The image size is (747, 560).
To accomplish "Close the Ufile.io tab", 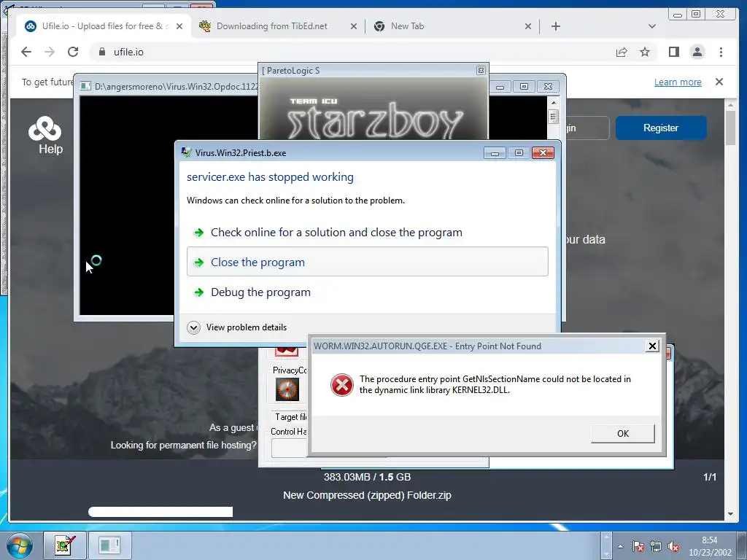I will point(179,26).
